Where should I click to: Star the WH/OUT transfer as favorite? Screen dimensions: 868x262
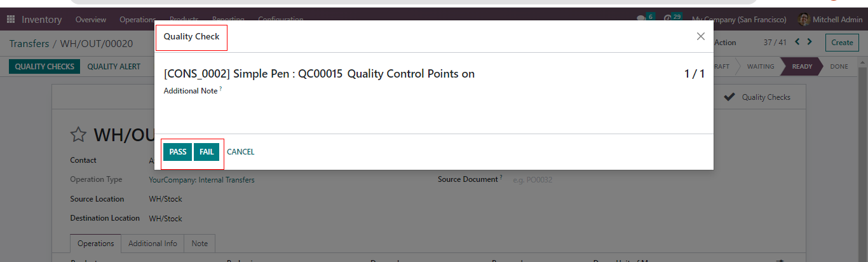(x=78, y=135)
